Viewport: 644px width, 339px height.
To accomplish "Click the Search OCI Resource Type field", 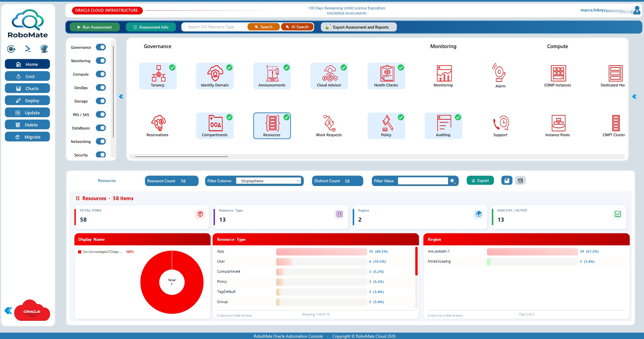I will pyautogui.click(x=215, y=27).
